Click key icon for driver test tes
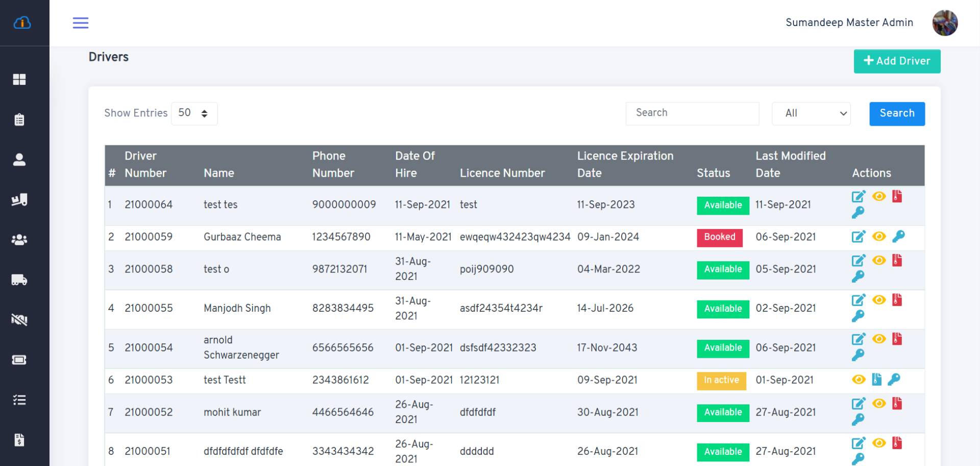This screenshot has height=466, width=980. (858, 213)
